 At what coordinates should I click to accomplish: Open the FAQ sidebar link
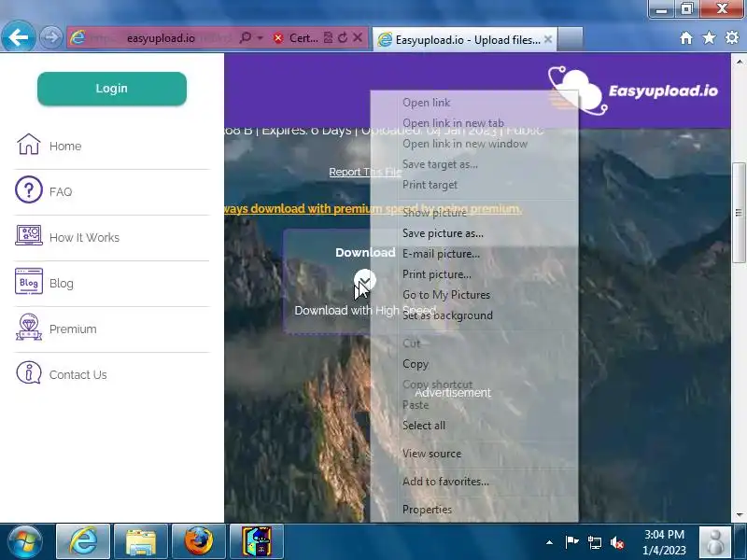pos(61,192)
